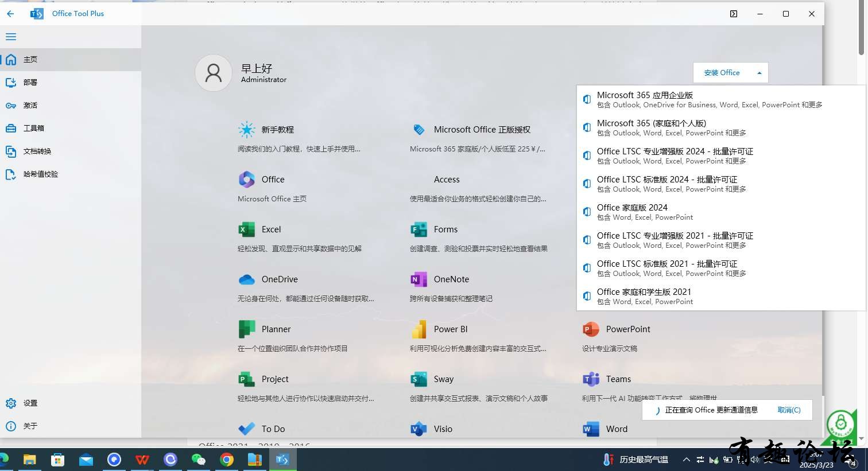Open the Forms icon

coord(419,229)
